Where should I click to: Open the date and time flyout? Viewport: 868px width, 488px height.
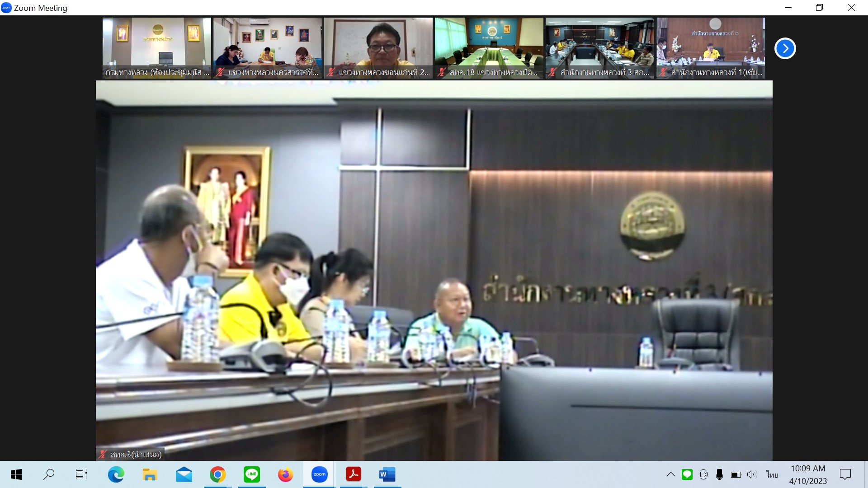[808, 474]
